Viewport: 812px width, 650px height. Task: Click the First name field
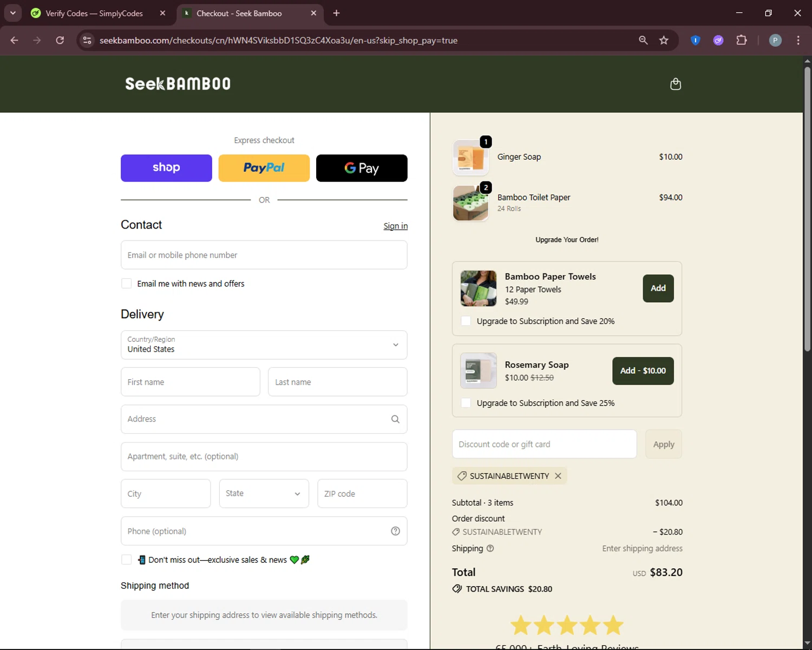(191, 382)
